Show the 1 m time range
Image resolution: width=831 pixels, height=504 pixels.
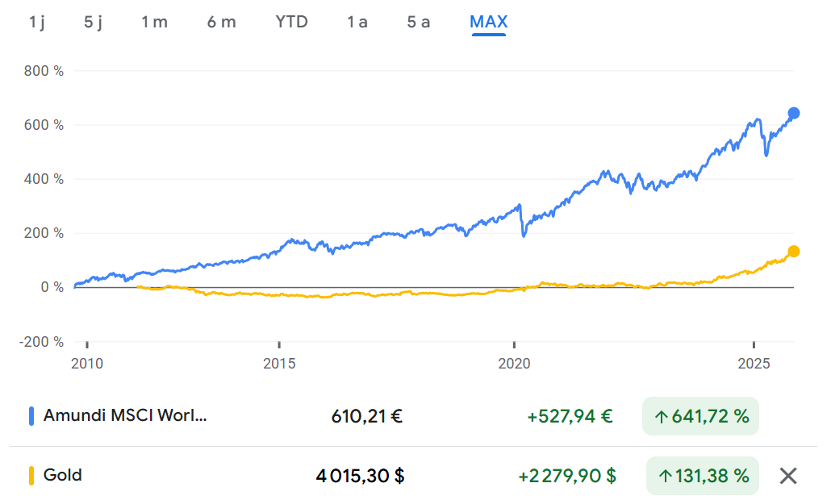pyautogui.click(x=154, y=22)
